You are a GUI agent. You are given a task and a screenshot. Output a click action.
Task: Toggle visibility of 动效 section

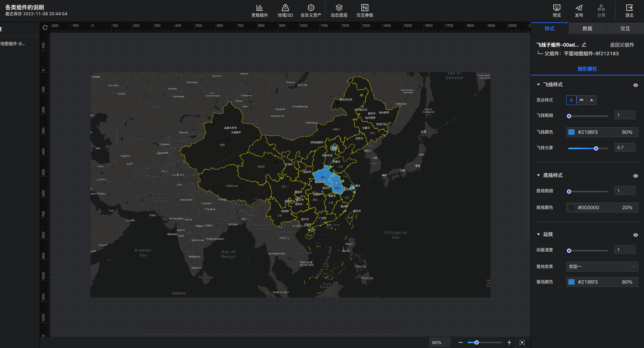click(x=635, y=235)
